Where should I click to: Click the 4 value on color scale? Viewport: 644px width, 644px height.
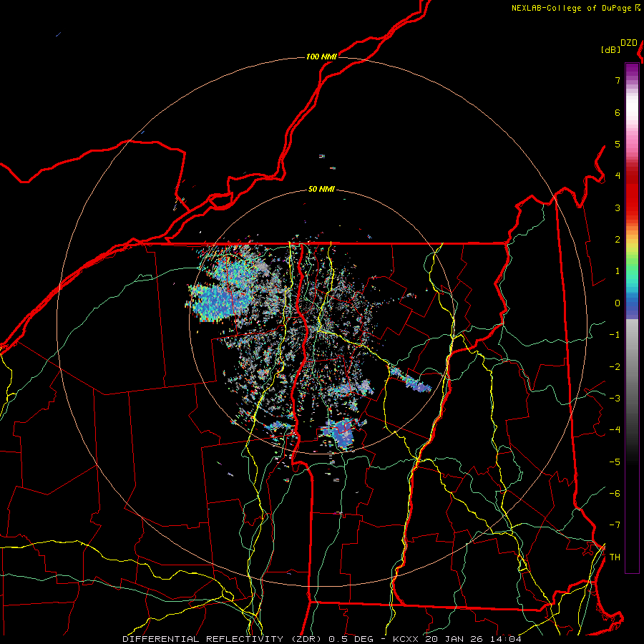[618, 176]
